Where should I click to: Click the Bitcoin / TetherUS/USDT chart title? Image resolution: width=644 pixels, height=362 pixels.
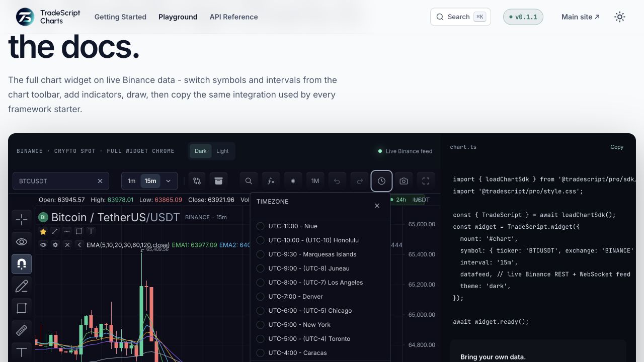click(x=115, y=217)
